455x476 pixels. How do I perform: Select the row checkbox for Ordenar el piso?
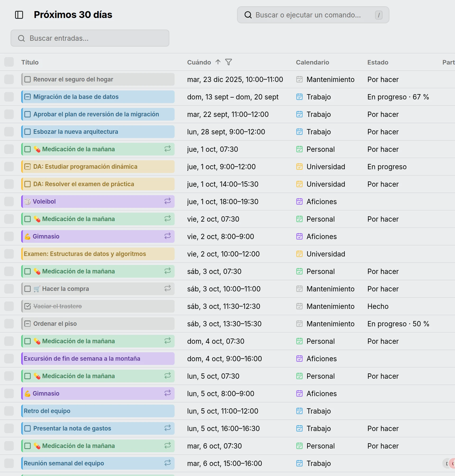[9, 324]
